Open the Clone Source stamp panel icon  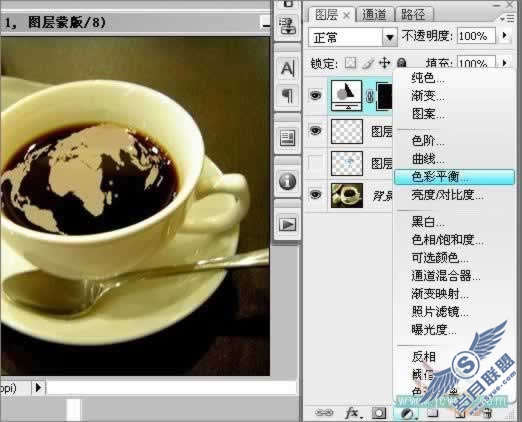click(x=287, y=26)
